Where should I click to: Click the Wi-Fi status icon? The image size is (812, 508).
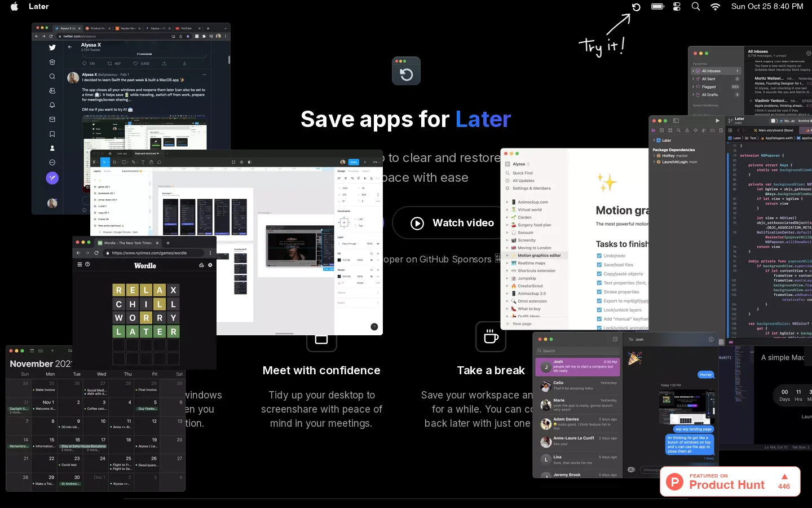pyautogui.click(x=715, y=7)
